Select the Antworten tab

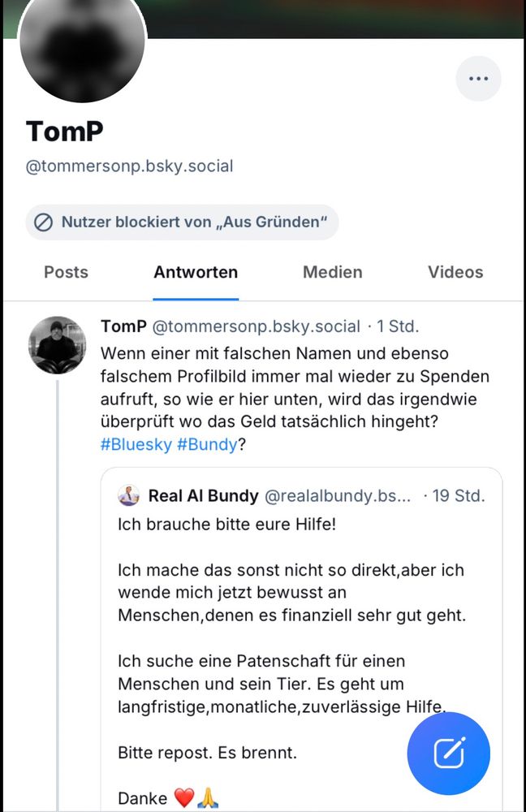[196, 272]
